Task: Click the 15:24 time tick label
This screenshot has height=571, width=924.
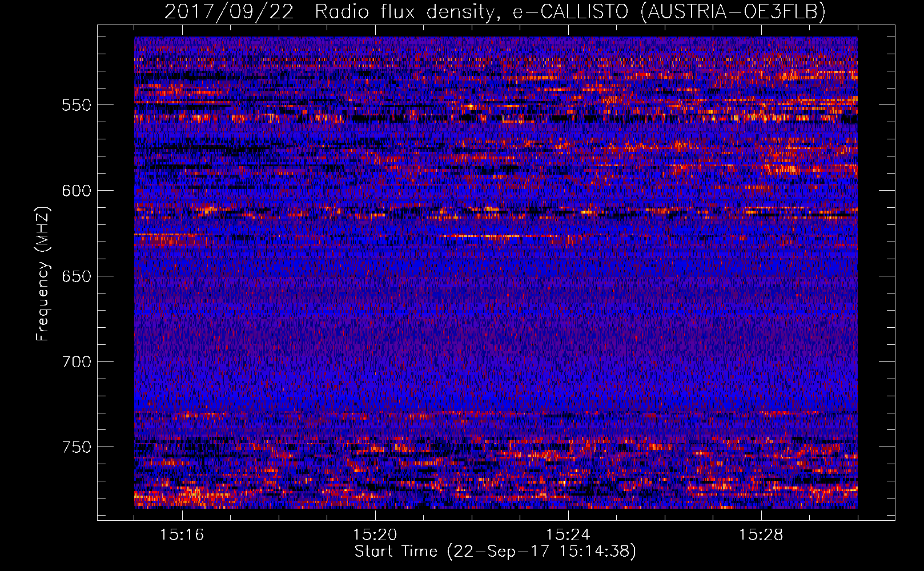Action: 568,535
